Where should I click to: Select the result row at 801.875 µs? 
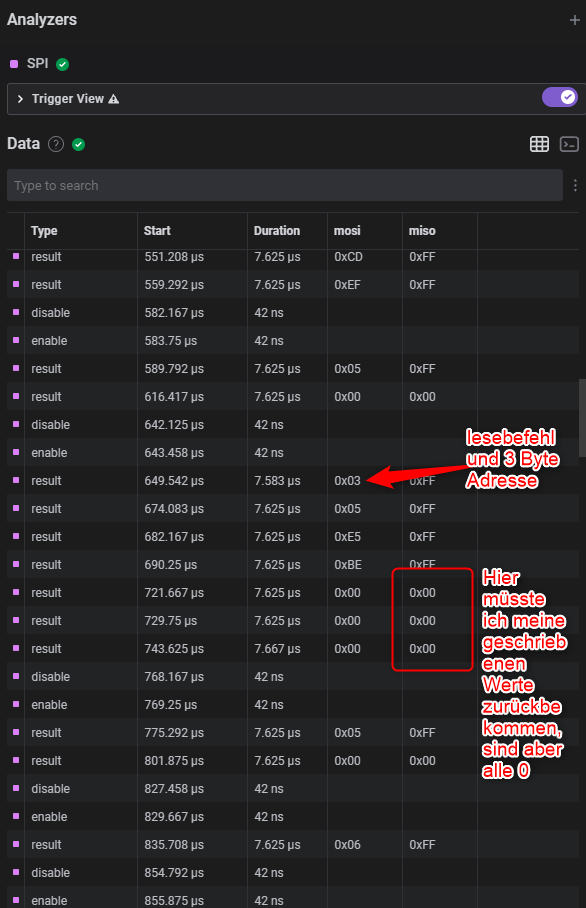tap(293, 760)
